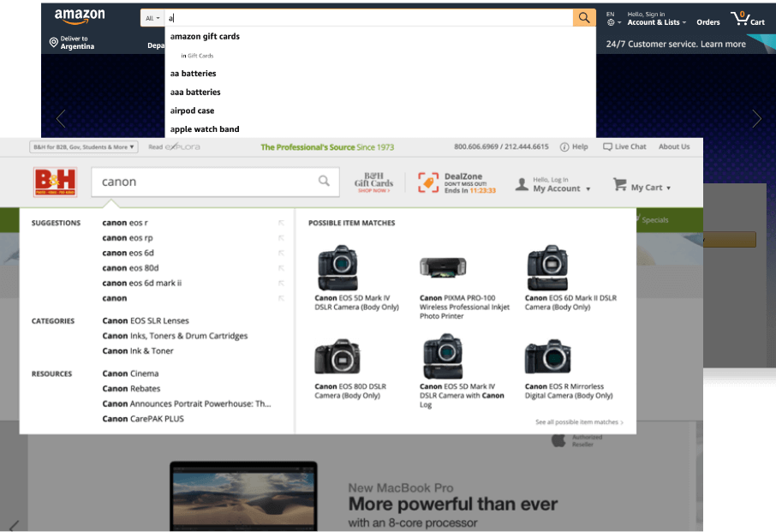The width and height of the screenshot is (776, 532).
Task: Open the Specials tab in B&H nav
Action: (654, 220)
